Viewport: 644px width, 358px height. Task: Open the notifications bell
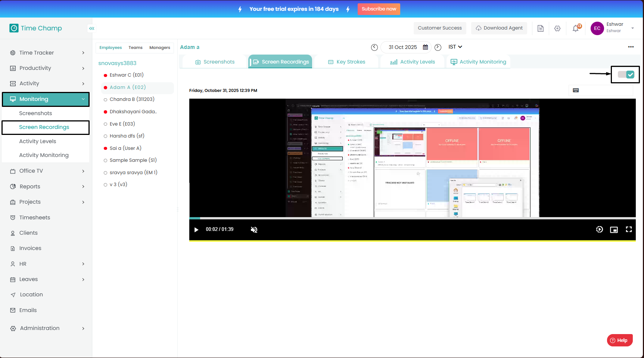[x=576, y=28]
